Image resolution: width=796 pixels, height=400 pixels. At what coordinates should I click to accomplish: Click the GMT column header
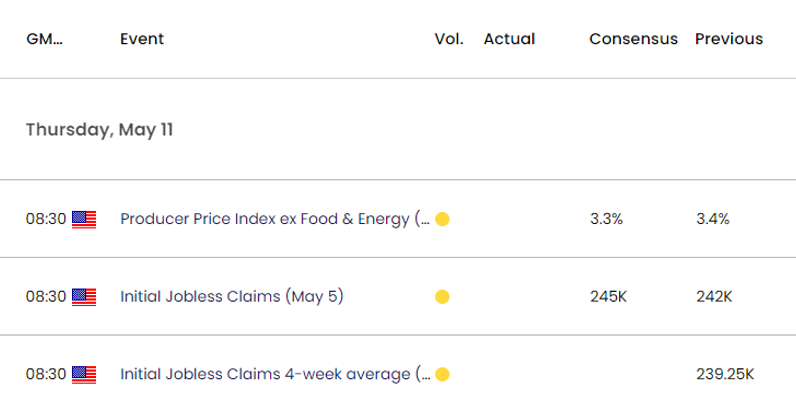point(44,39)
